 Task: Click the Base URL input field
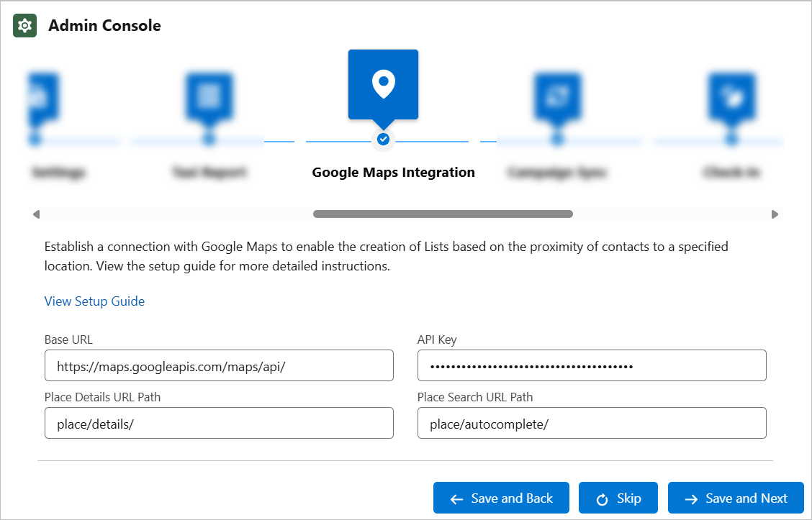(x=219, y=365)
